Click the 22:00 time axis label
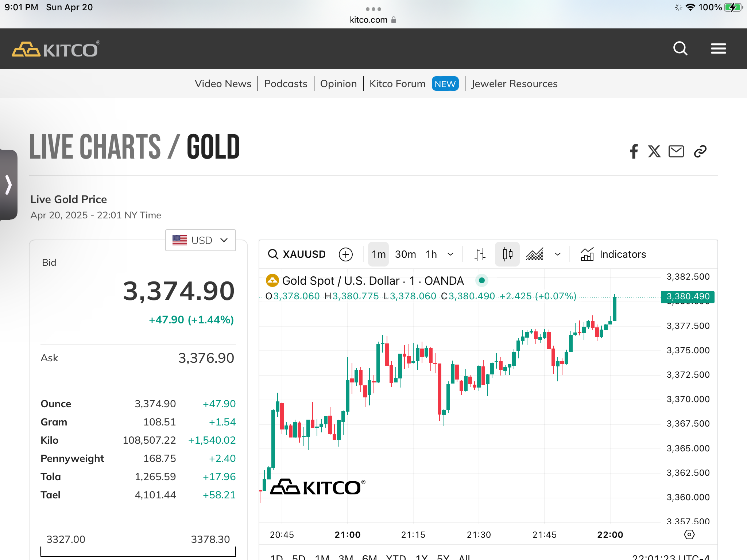This screenshot has width=747, height=560. point(610,534)
